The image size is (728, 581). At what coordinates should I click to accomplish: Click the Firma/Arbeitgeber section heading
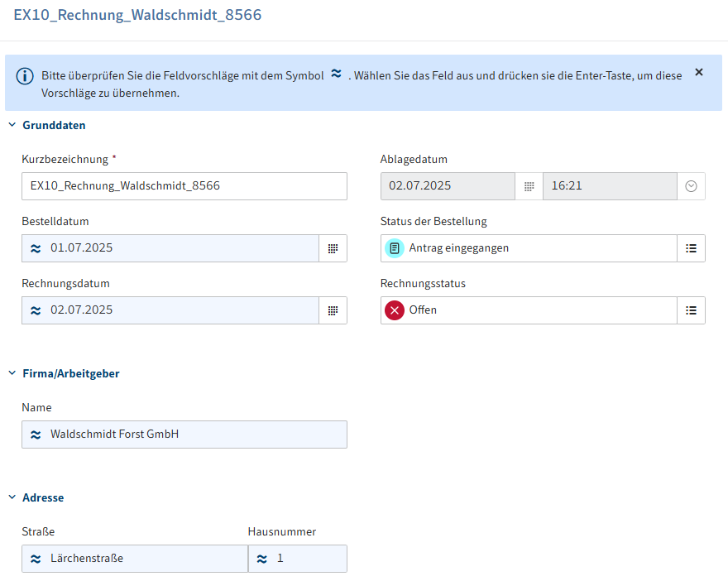pyautogui.click(x=71, y=373)
